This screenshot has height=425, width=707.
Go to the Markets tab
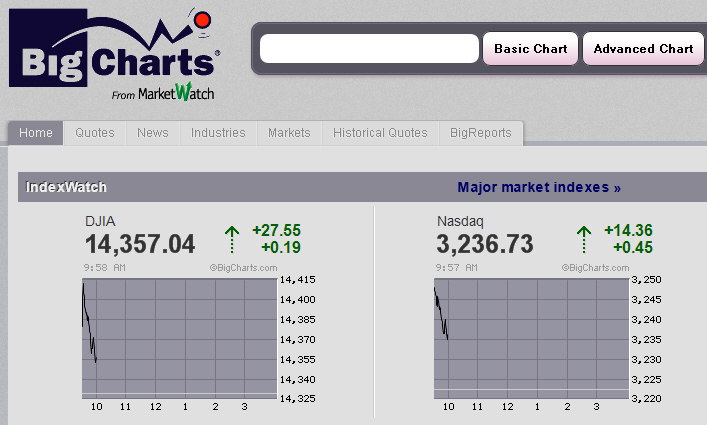(x=289, y=133)
